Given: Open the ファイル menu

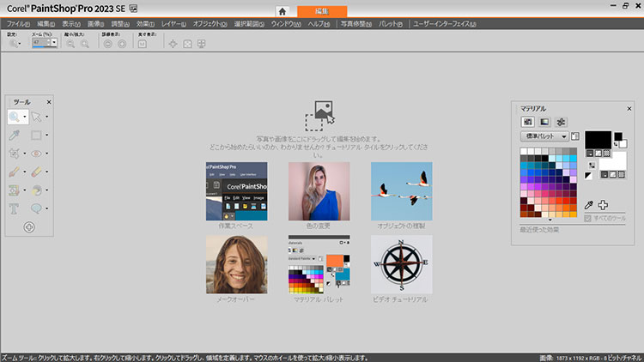Looking at the screenshot, I should [19, 24].
